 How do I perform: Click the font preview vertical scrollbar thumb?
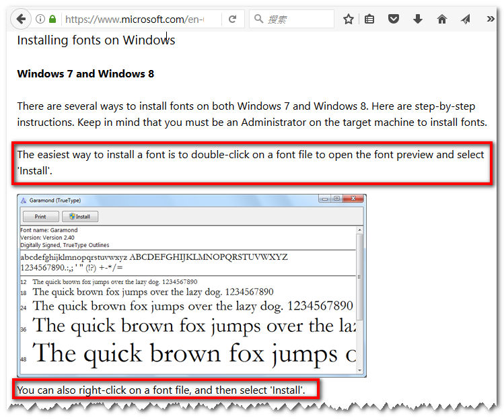pyautogui.click(x=360, y=277)
